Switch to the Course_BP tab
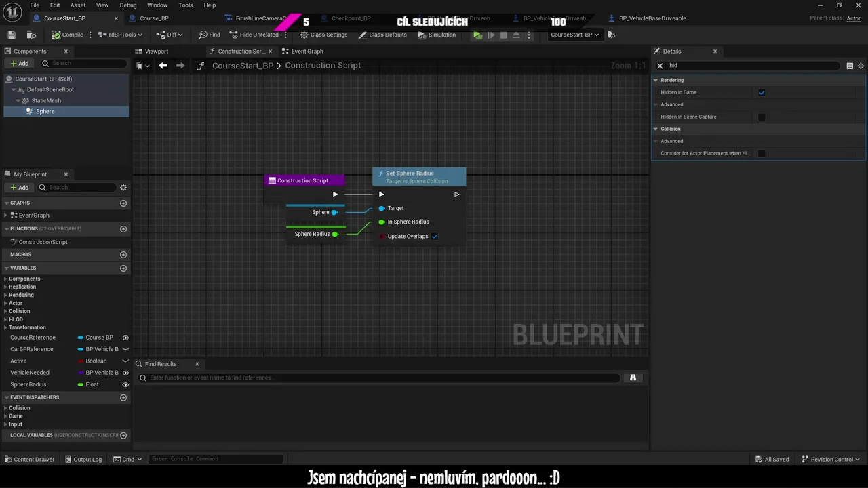 tap(154, 18)
